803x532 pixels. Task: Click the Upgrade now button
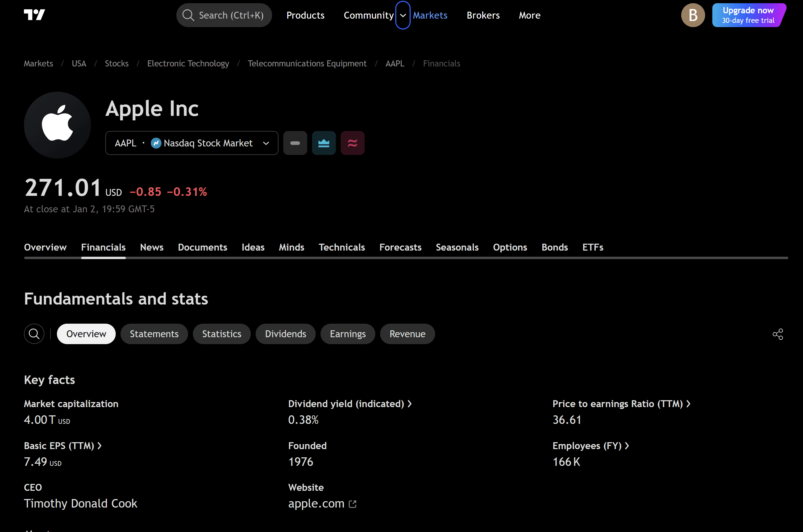pyautogui.click(x=748, y=15)
